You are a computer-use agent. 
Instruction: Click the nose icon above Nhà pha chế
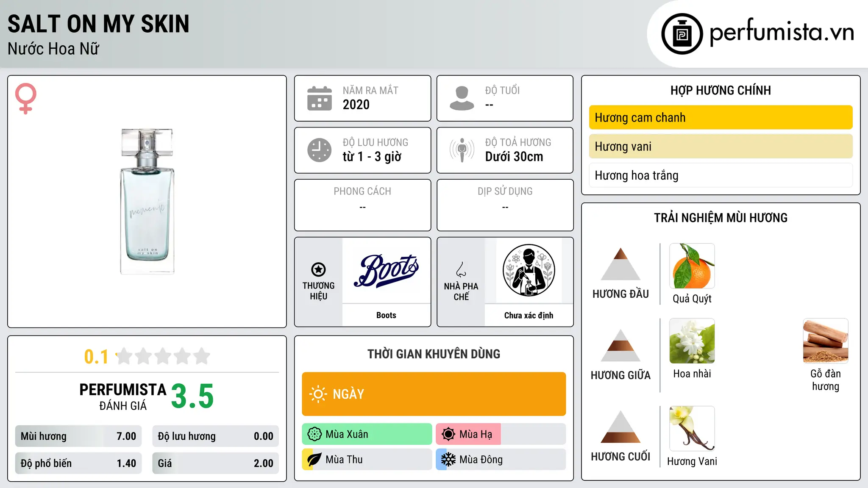coord(461,269)
